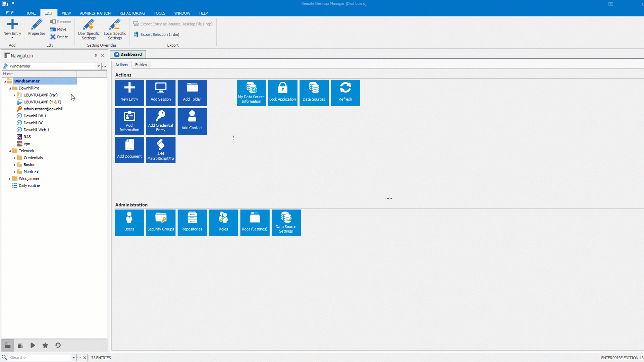Select the vpn entry

coord(27,144)
